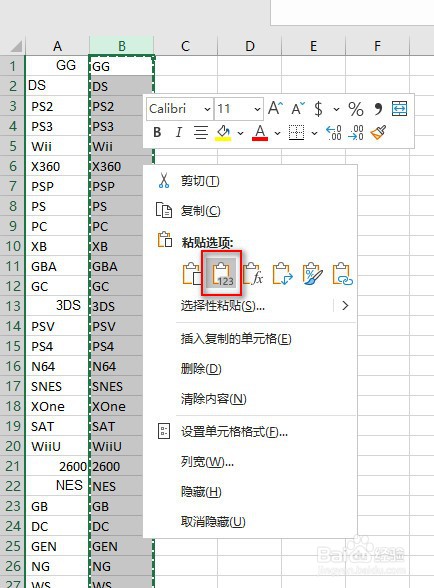Screen dimensions: 434x588
Task: Select row 1 header
Action: 12,66
